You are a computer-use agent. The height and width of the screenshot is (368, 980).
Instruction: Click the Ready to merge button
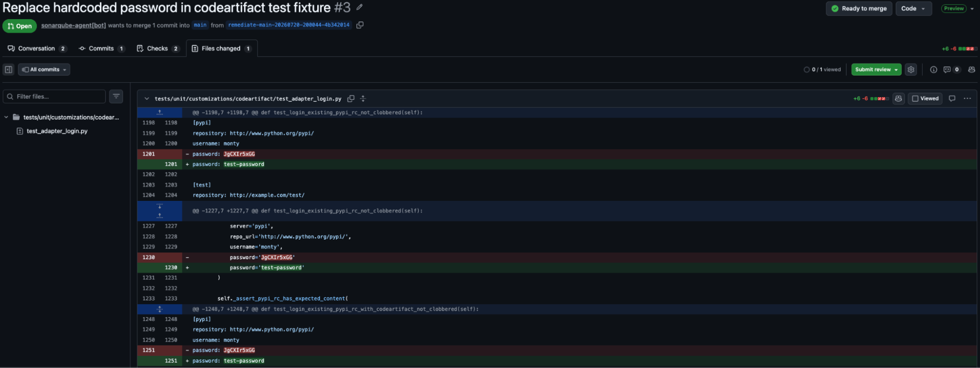coord(859,8)
